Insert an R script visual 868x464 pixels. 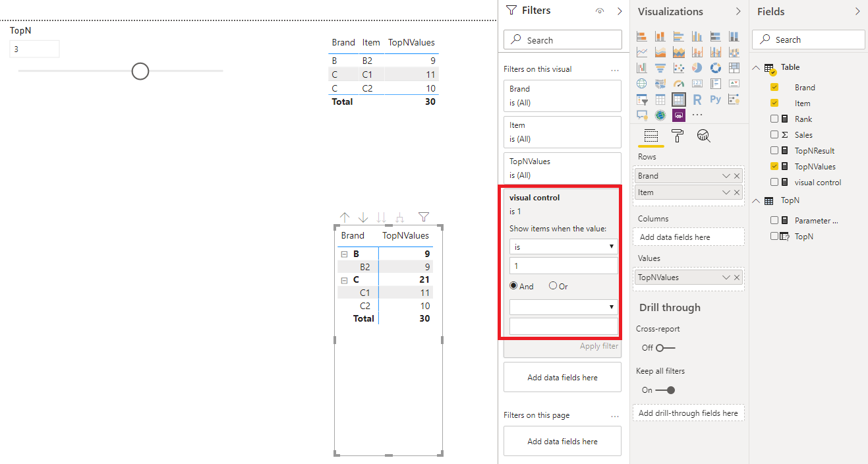[x=697, y=100]
